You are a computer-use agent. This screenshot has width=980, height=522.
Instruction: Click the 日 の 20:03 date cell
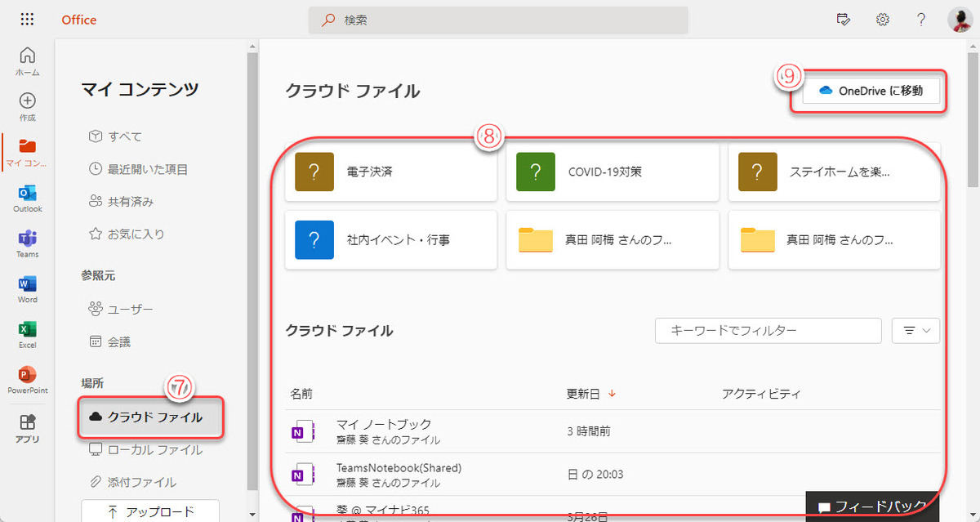594,475
